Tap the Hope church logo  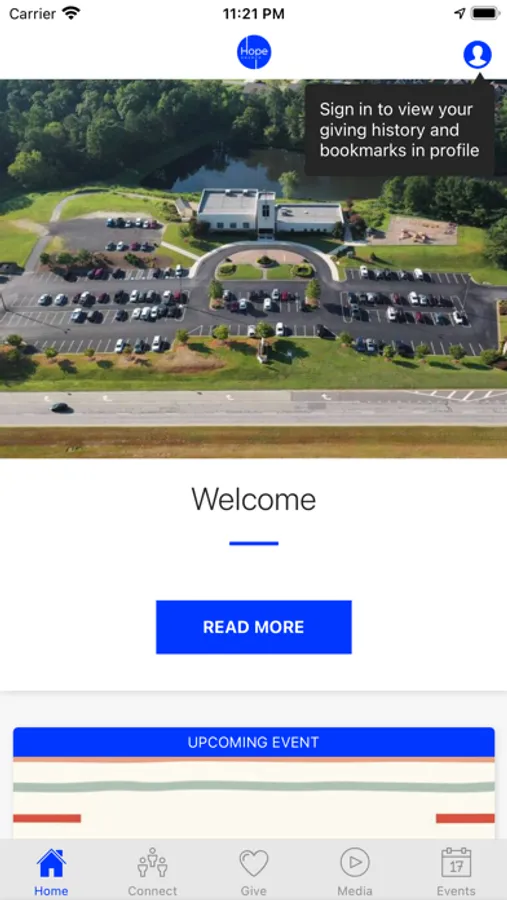coord(254,52)
